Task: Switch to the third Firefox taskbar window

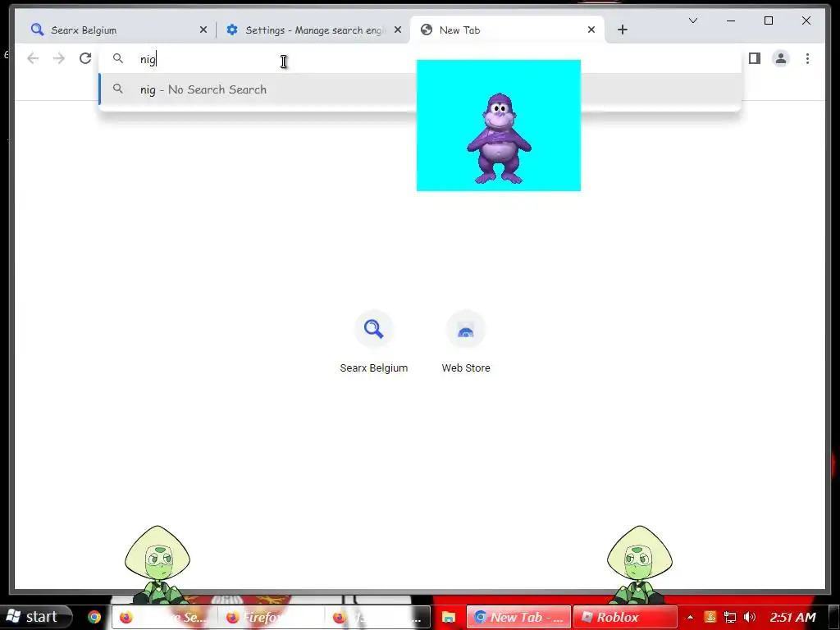Action: (x=377, y=618)
